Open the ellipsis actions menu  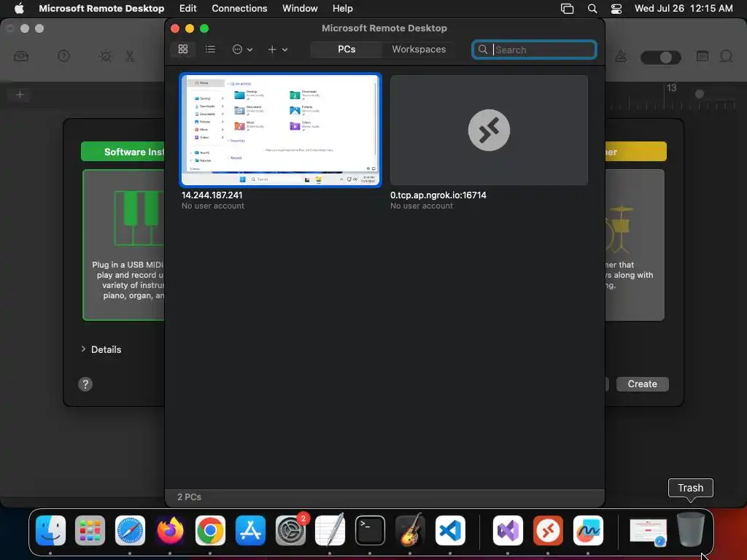coord(242,49)
